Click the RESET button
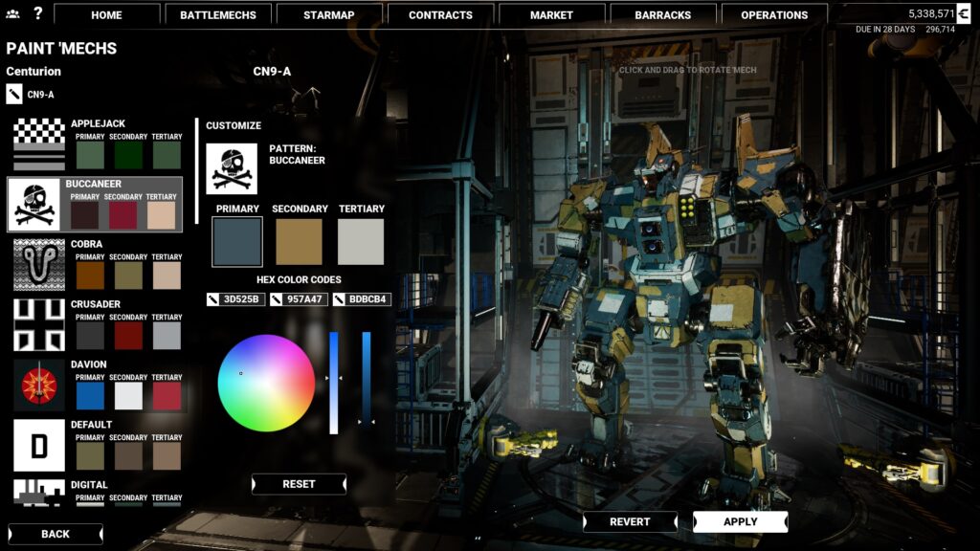This screenshot has width=980, height=551. tap(299, 484)
